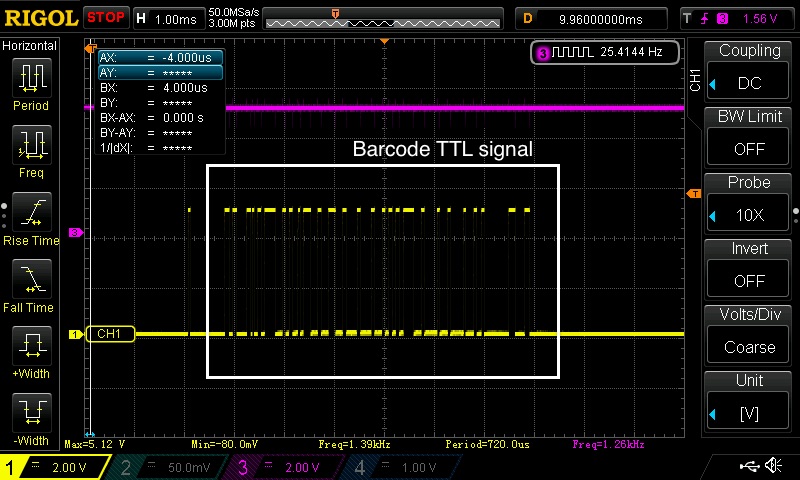Viewport: 800px width, 480px height.
Task: Pick the -Width measurement icon
Action: (x=32, y=412)
